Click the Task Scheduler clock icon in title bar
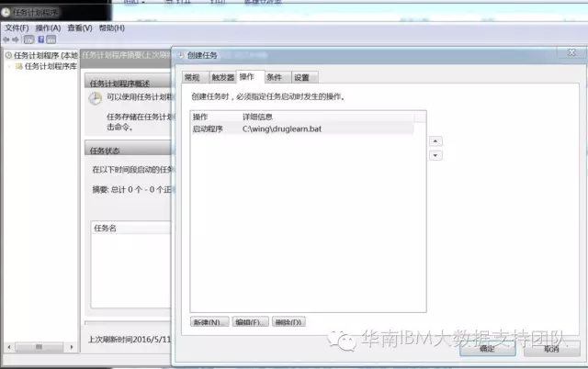Viewport: 588px width, 369px height. [x=6, y=13]
